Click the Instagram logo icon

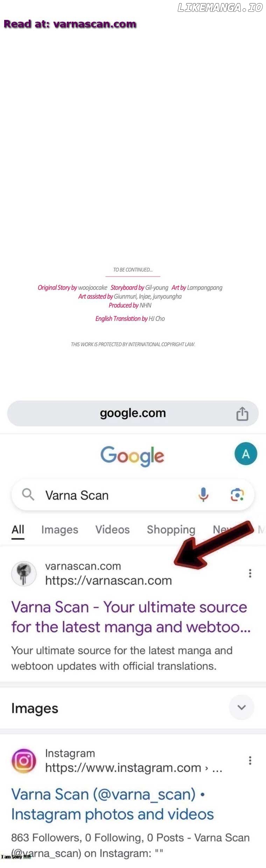click(24, 761)
